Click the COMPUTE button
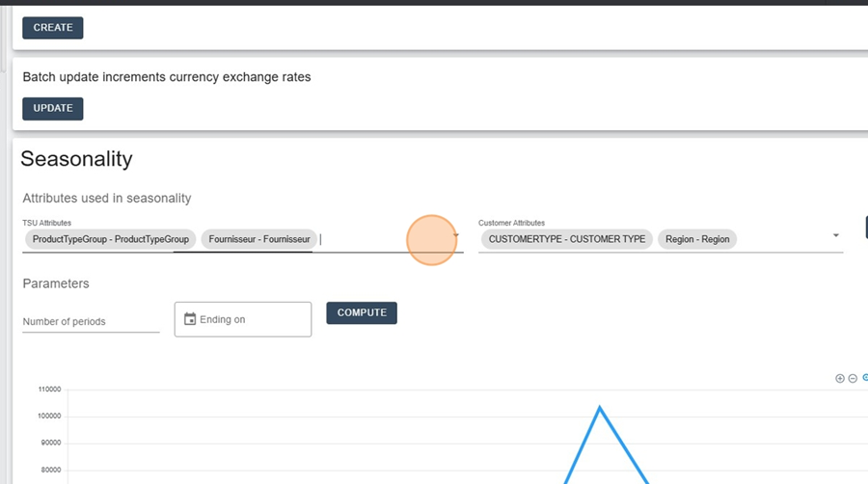Screen dimensions: 868x484 point(362,313)
